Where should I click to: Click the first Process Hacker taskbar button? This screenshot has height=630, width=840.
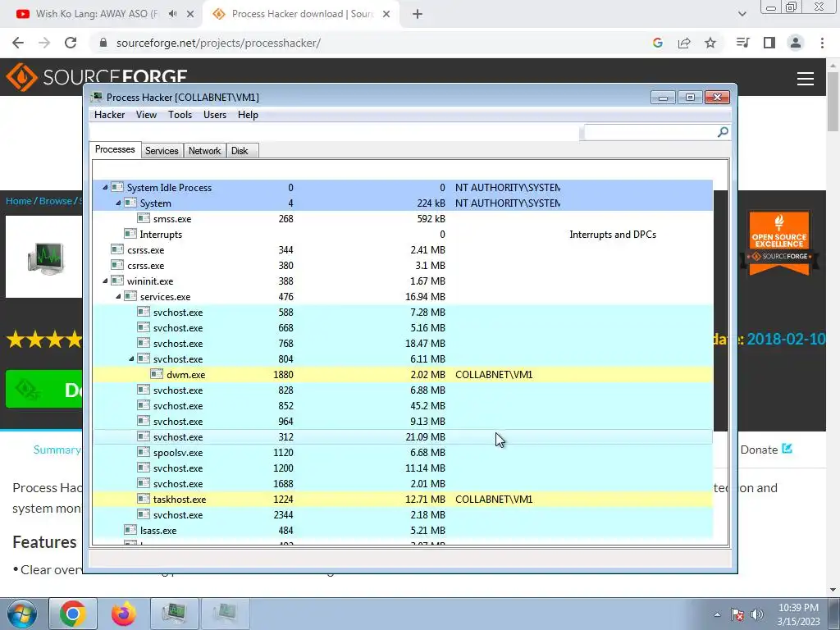[175, 614]
